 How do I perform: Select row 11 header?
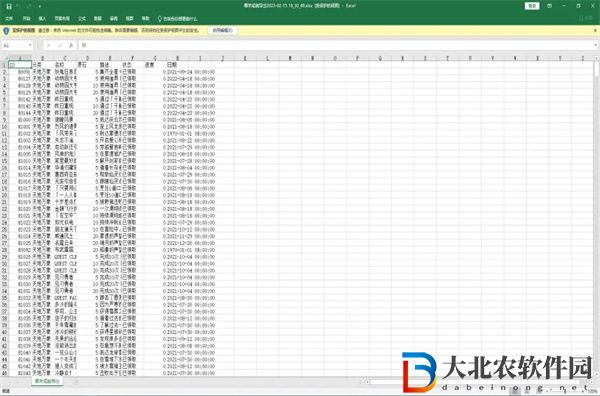tap(4, 134)
